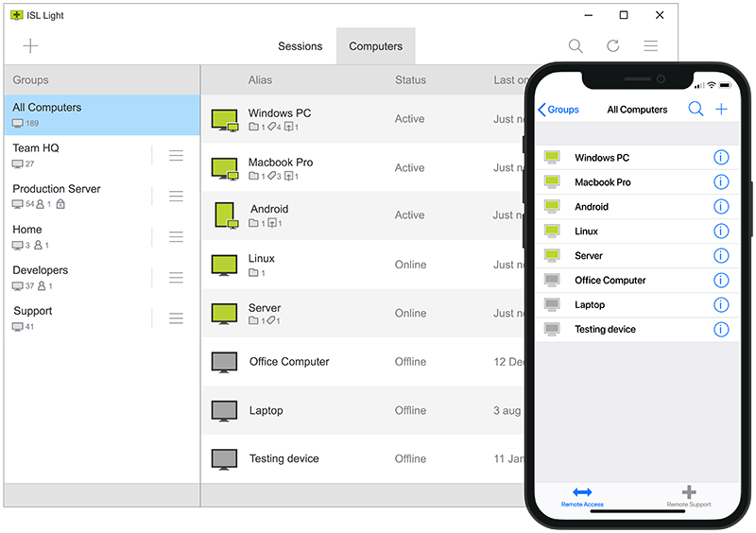Click Windows PC alias text in desktop list
Viewport: 756px width, 533px height.
(x=280, y=112)
